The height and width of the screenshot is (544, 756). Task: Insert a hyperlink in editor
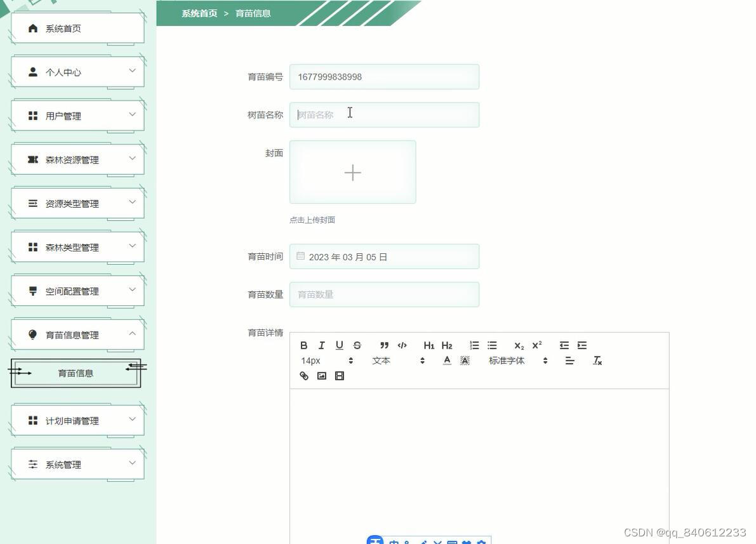pyautogui.click(x=304, y=376)
